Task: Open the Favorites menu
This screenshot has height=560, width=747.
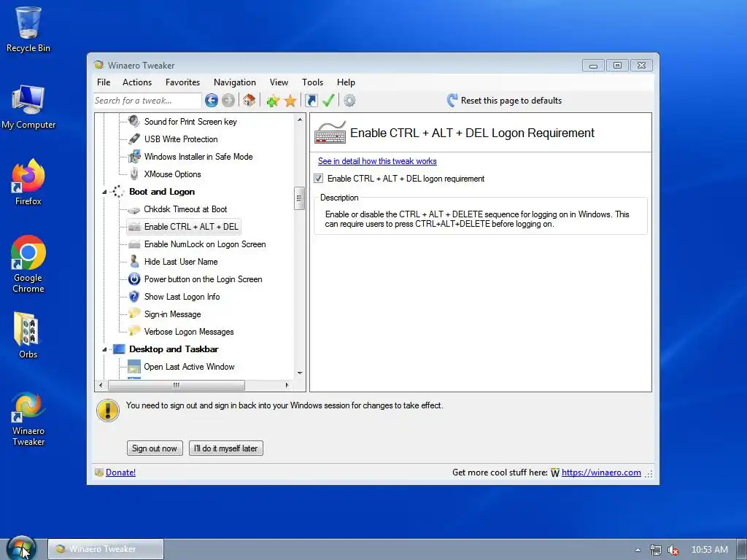Action: click(x=183, y=82)
